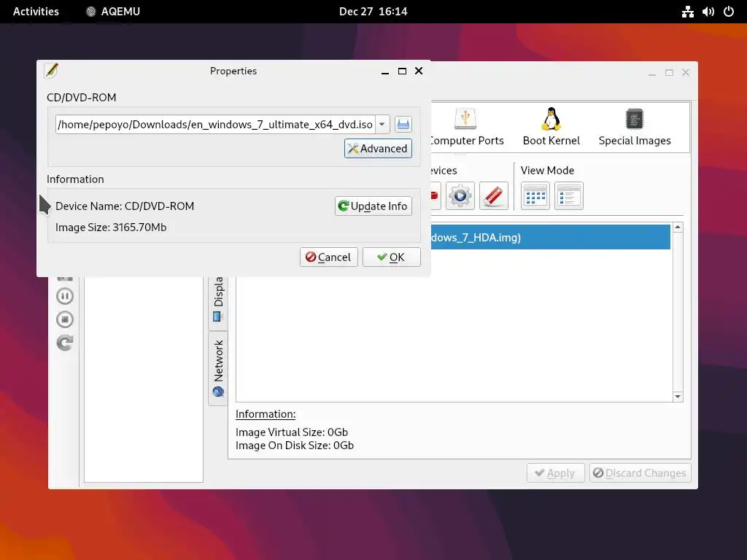The height and width of the screenshot is (560, 747).
Task: Maximize the Properties dialog
Action: [402, 71]
